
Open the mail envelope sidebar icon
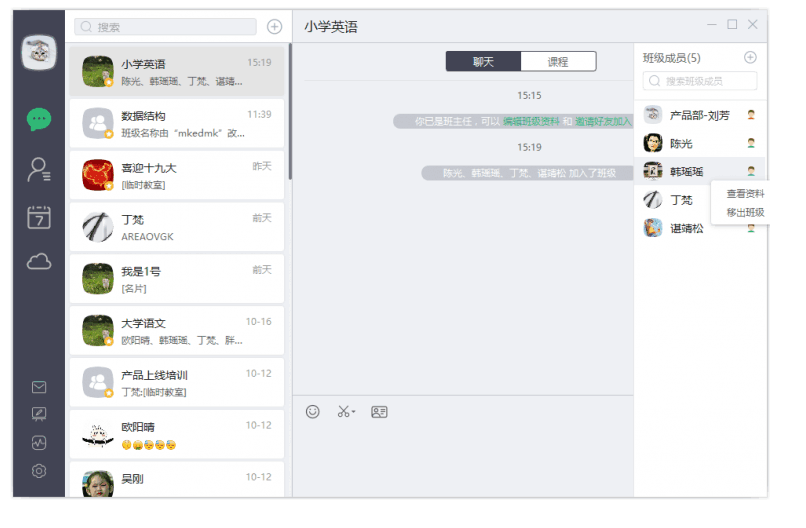39,387
